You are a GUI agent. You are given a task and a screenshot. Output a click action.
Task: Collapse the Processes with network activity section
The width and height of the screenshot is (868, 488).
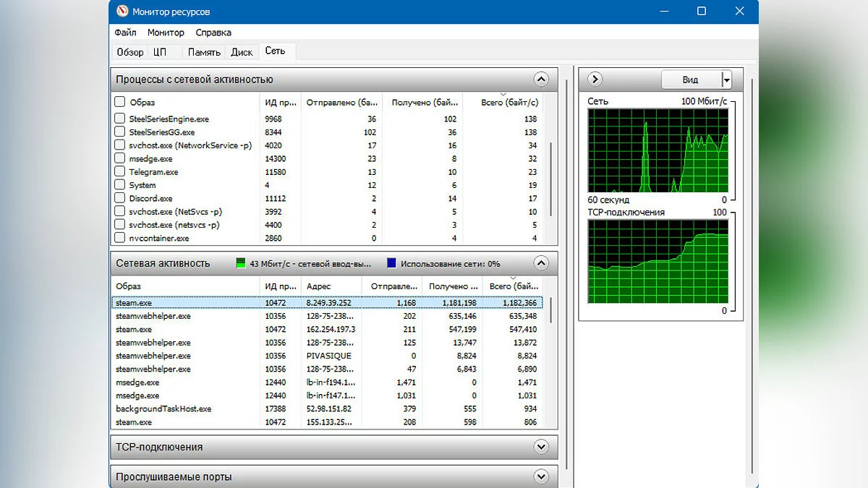pyautogui.click(x=540, y=80)
